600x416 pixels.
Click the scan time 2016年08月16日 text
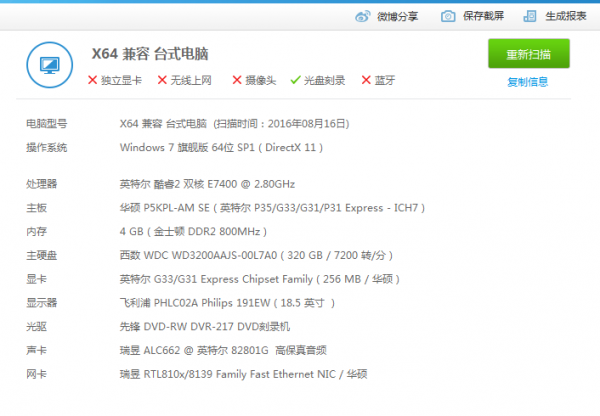point(281,124)
